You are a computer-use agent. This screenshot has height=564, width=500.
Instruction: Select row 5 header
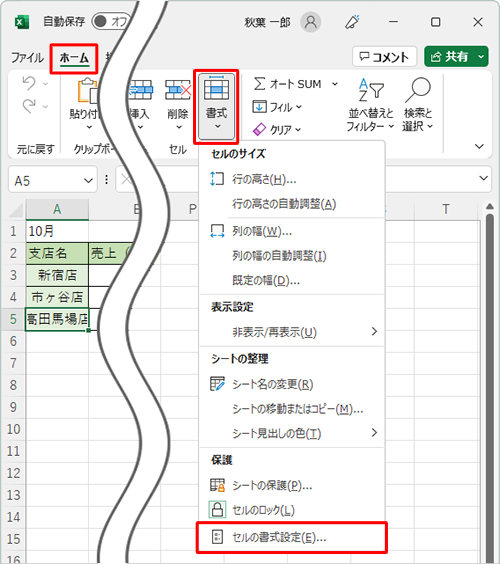13,319
